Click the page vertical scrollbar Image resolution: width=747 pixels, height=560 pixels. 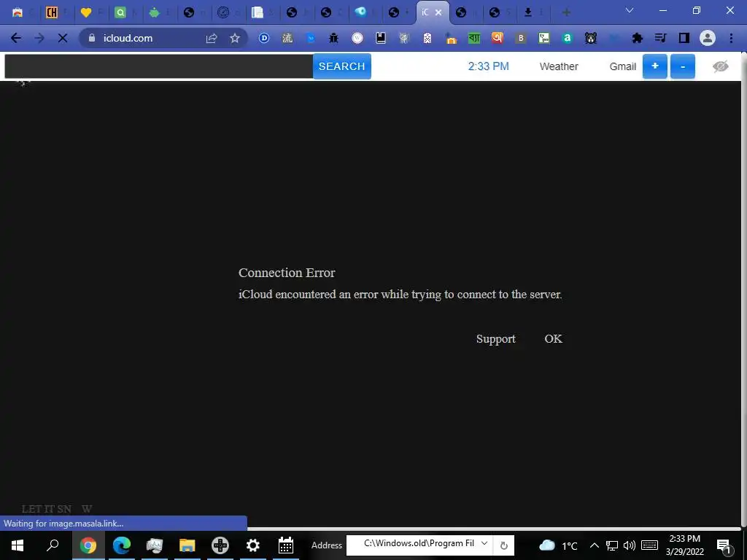click(x=744, y=290)
